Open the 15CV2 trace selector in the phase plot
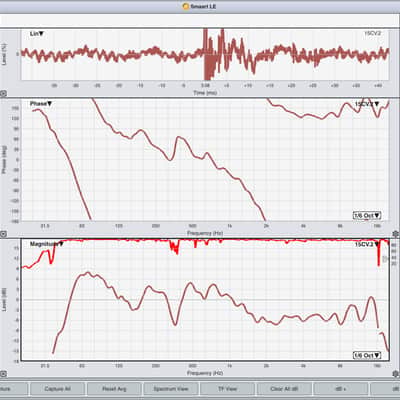Screen dimensions: 400x400 coord(367,104)
